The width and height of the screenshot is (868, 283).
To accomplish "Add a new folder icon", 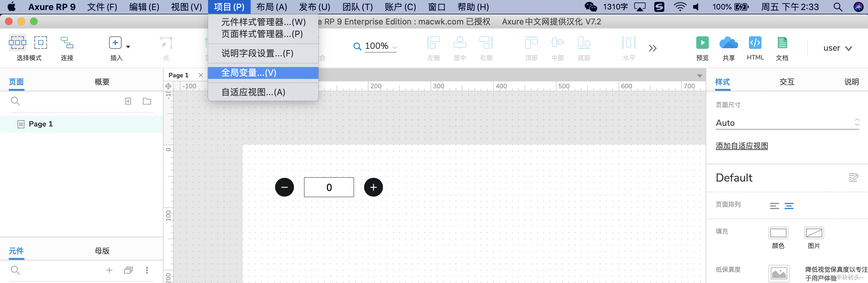I will pos(147,101).
